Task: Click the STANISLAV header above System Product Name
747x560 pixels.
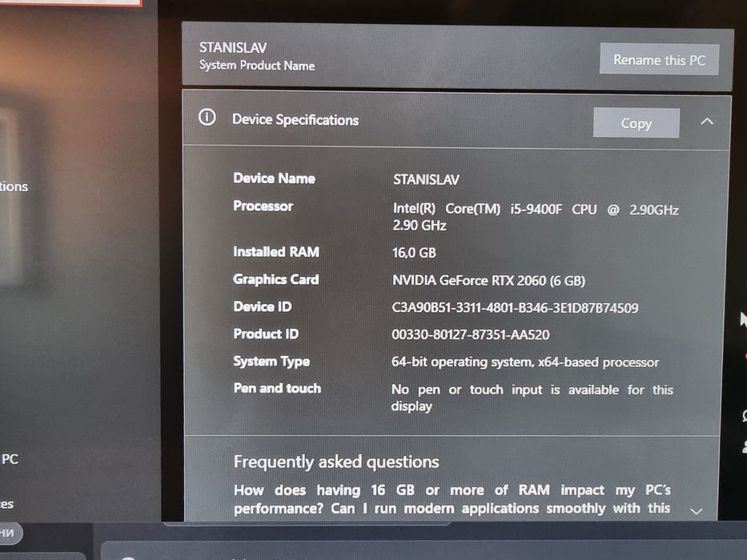Action: point(233,48)
